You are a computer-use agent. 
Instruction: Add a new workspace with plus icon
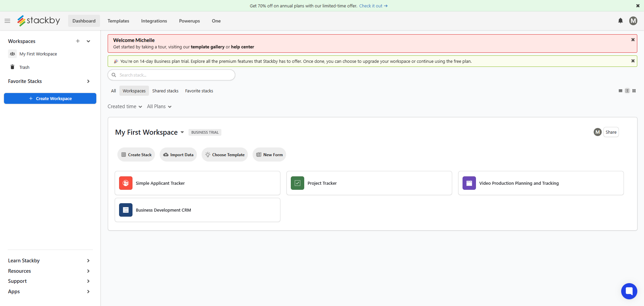point(78,41)
